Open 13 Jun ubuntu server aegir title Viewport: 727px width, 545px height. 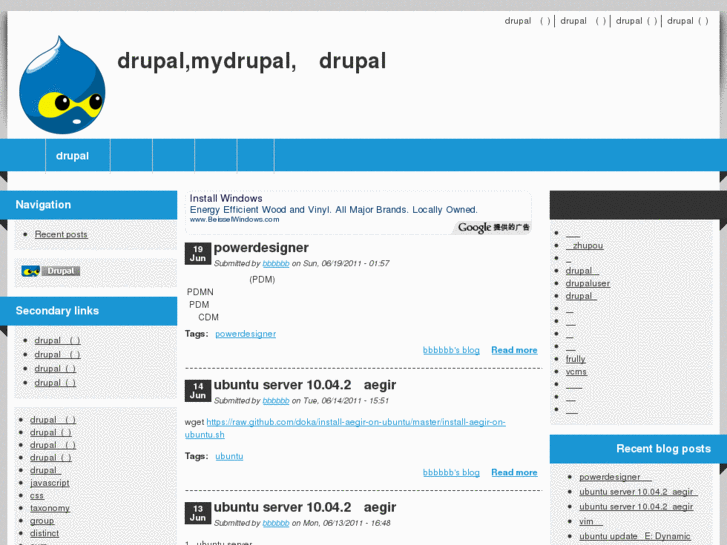click(305, 507)
